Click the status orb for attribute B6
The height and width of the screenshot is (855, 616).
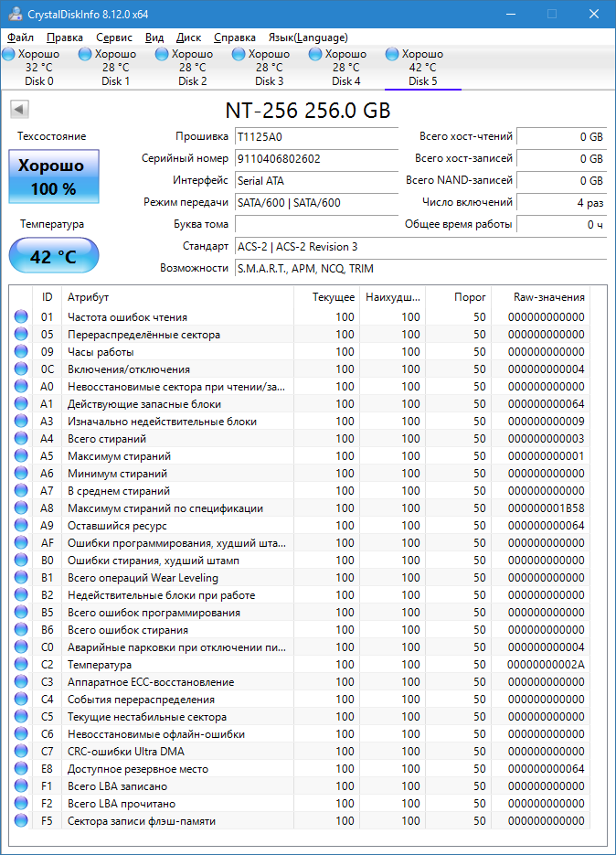tap(21, 630)
